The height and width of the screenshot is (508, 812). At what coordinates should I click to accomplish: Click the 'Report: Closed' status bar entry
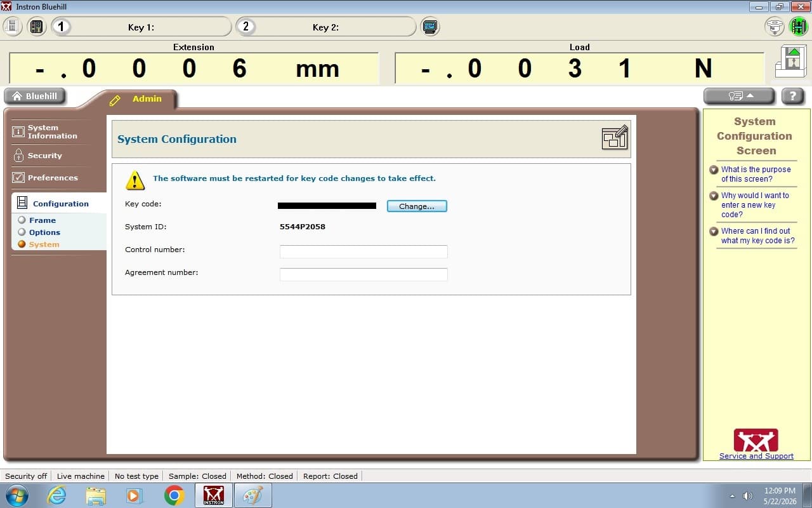click(x=331, y=476)
